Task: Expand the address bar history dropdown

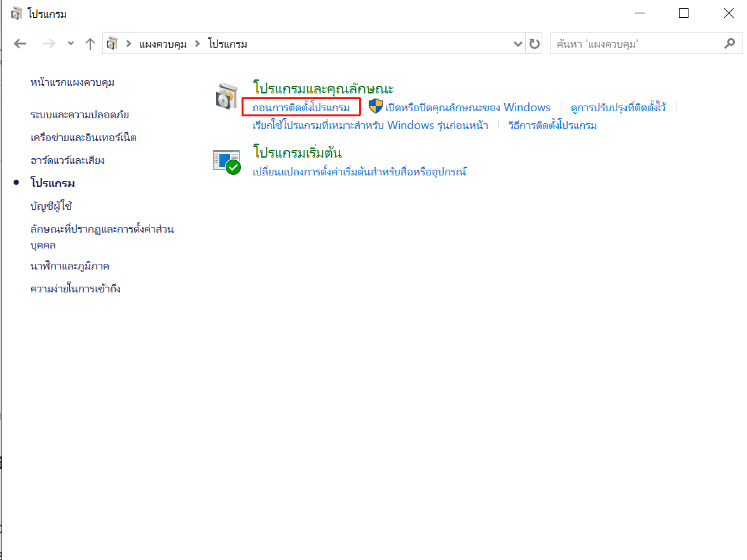Action: point(518,44)
